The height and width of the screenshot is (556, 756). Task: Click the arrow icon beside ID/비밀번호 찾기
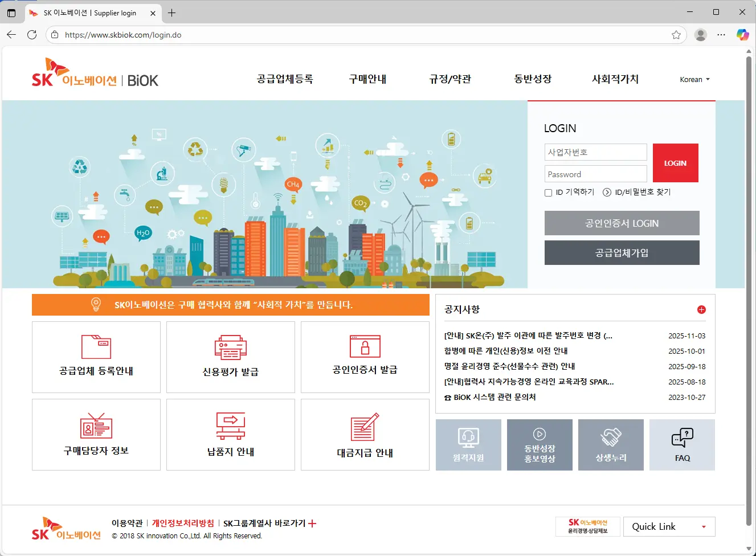click(607, 193)
